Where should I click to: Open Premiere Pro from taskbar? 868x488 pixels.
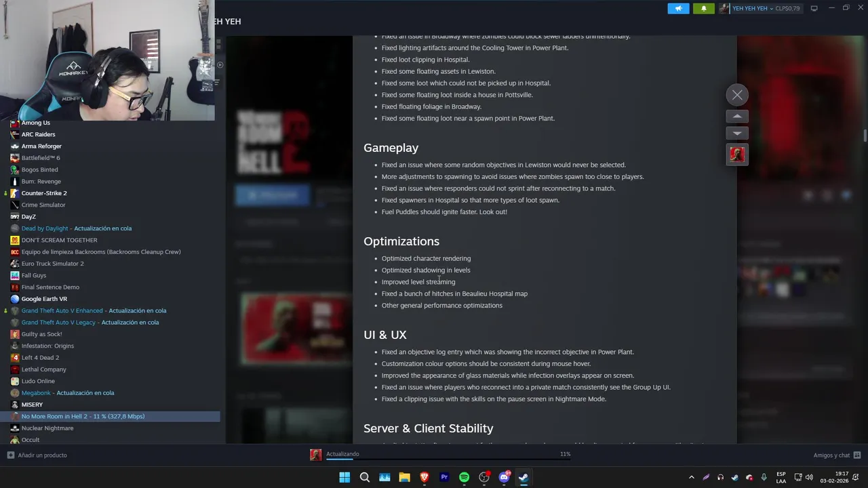tap(444, 477)
